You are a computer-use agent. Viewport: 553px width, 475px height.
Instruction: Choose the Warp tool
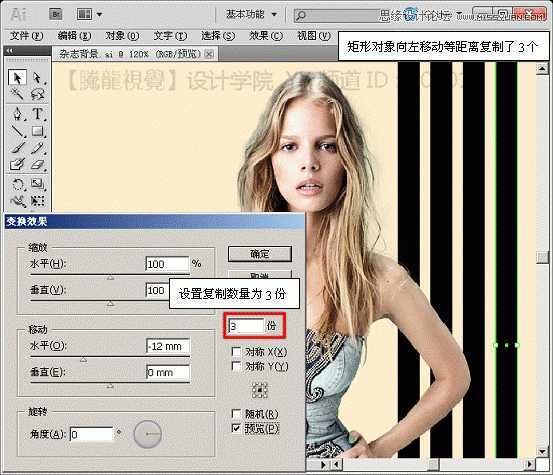pyautogui.click(x=17, y=201)
